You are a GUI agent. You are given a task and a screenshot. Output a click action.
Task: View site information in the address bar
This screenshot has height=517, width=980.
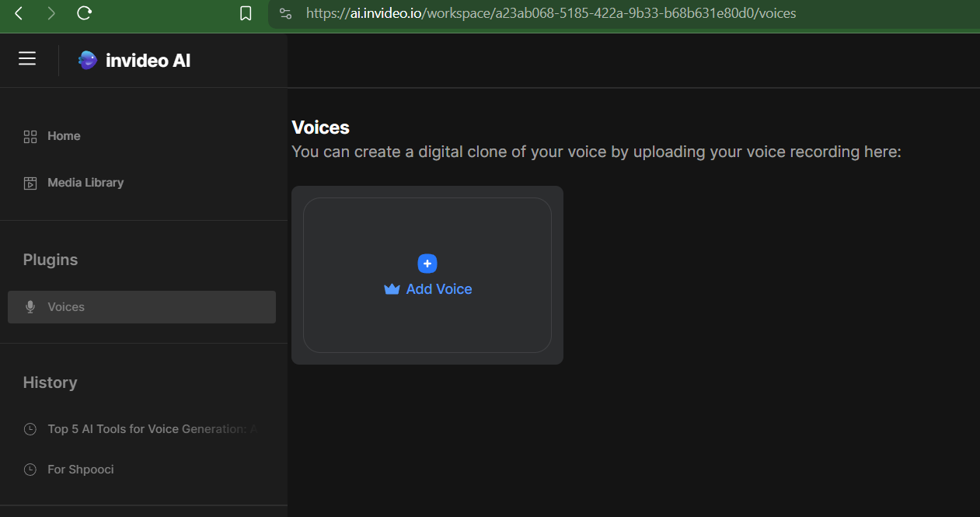[x=285, y=13]
